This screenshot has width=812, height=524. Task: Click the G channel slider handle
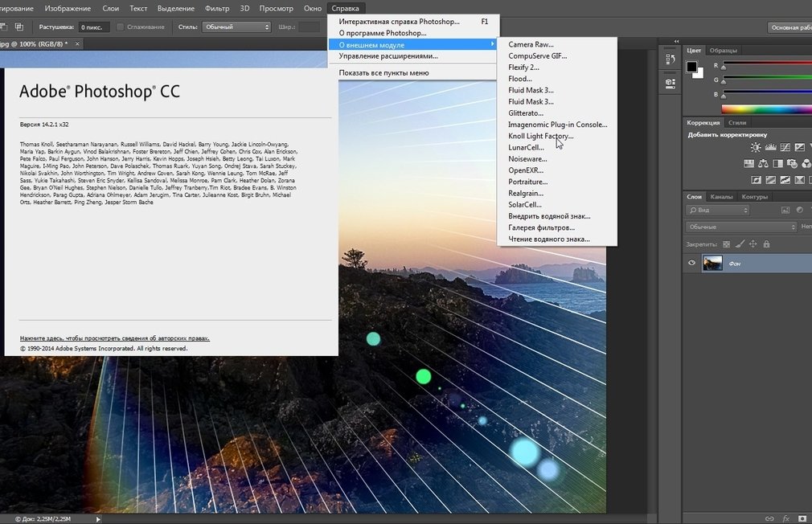724,81
